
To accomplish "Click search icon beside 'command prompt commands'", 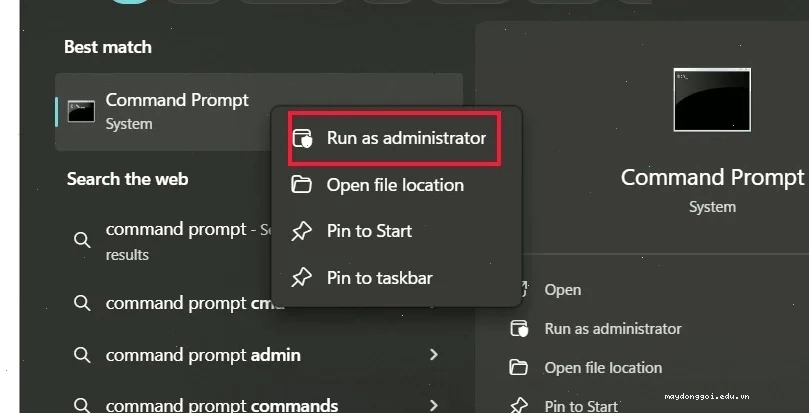I will click(82, 404).
